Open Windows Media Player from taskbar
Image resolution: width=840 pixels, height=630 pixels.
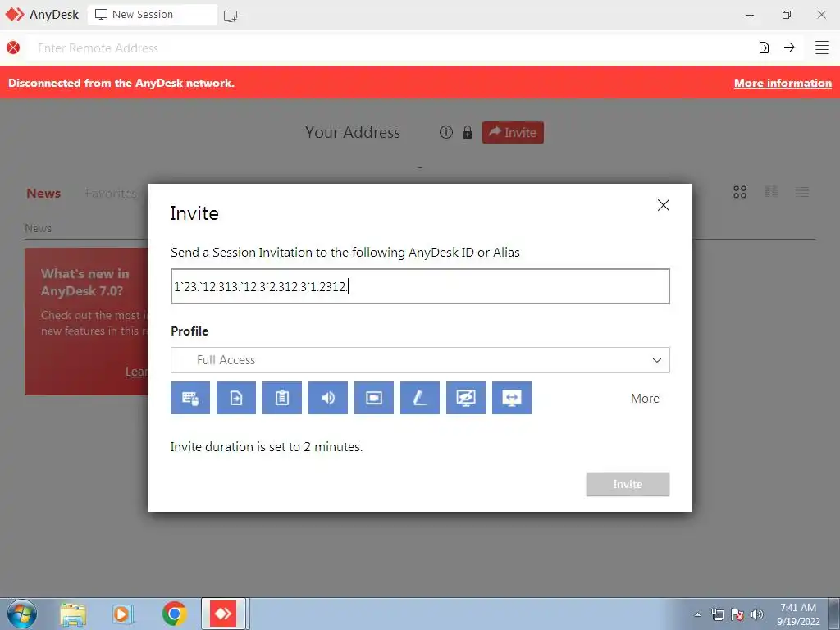click(x=123, y=614)
